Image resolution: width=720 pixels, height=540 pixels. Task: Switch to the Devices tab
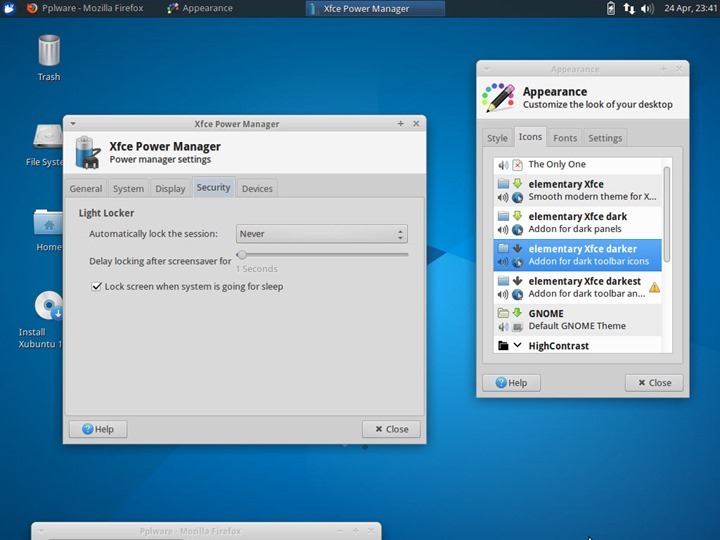[257, 188]
